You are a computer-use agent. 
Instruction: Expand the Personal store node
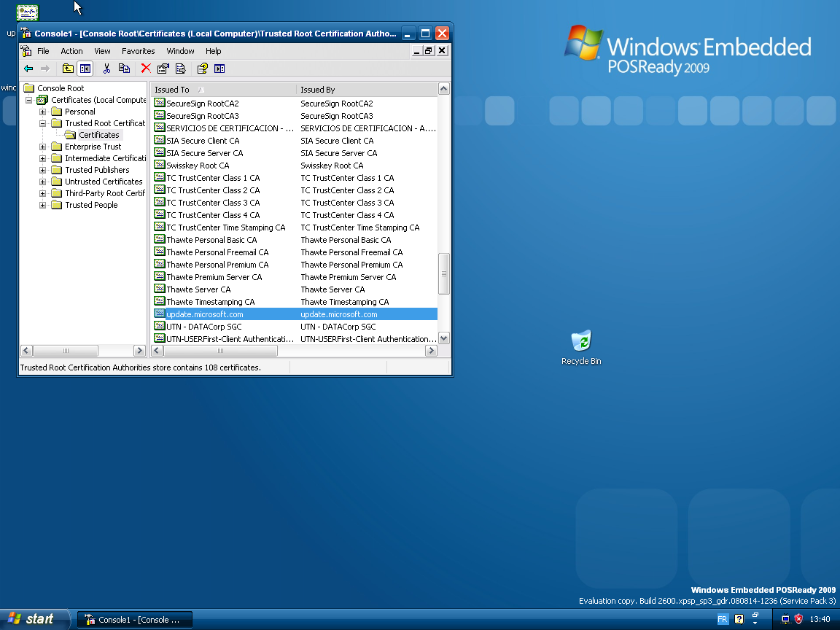[43, 112]
